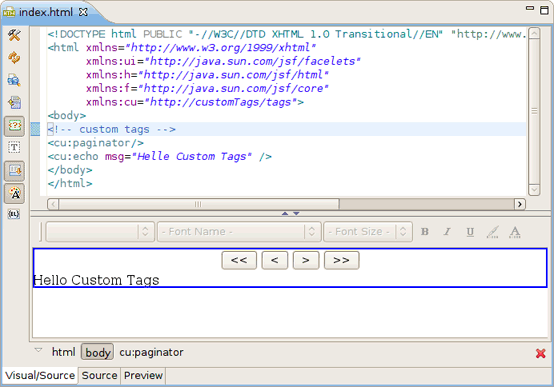Click the < previous page paginator button
Screen dimensions: 554x387
tap(275, 260)
